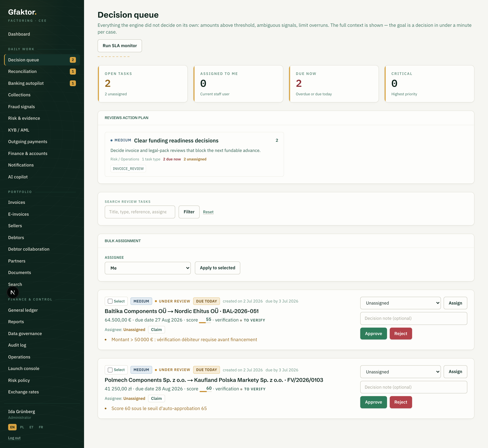Viewport: 488px width, 448px height.
Task: Click Assign on Polmech Components task
Action: click(455, 372)
